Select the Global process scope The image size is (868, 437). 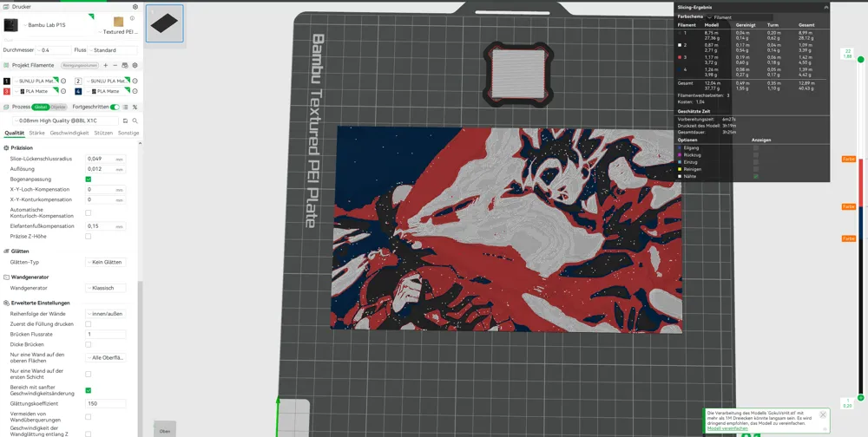tap(40, 108)
